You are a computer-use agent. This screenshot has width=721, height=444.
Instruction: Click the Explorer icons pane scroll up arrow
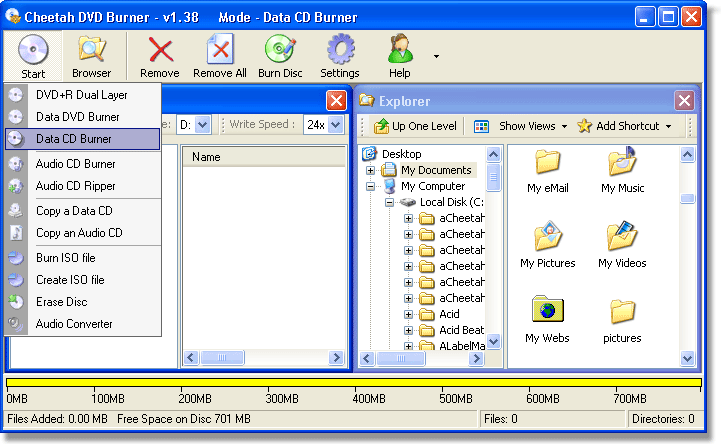point(687,154)
